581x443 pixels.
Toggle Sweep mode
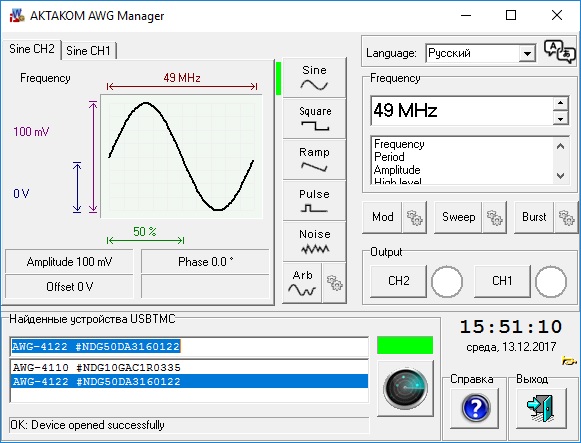[x=458, y=217]
